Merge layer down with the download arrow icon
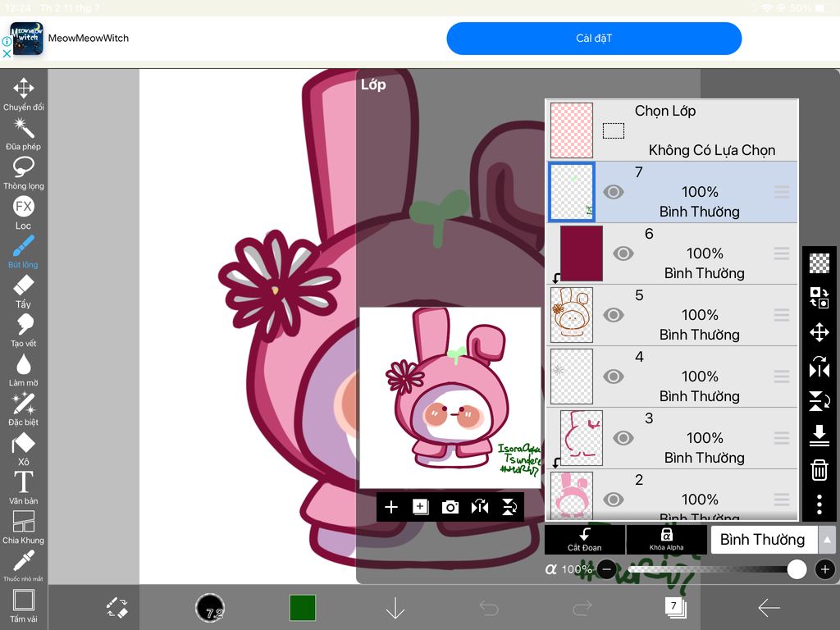840x630 pixels. coord(819,435)
